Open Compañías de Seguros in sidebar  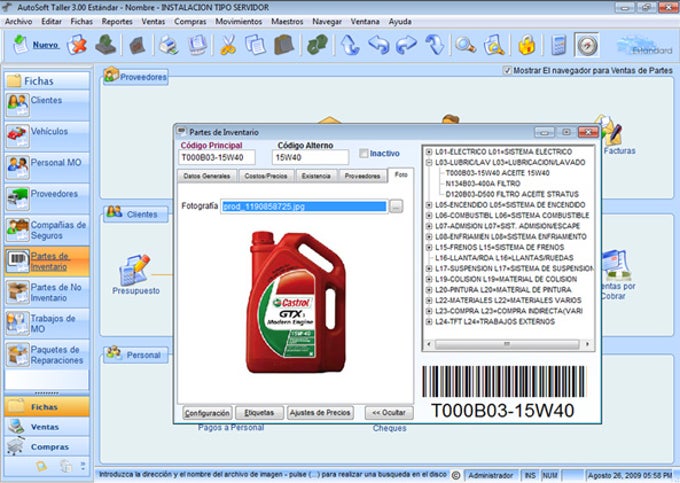point(47,230)
